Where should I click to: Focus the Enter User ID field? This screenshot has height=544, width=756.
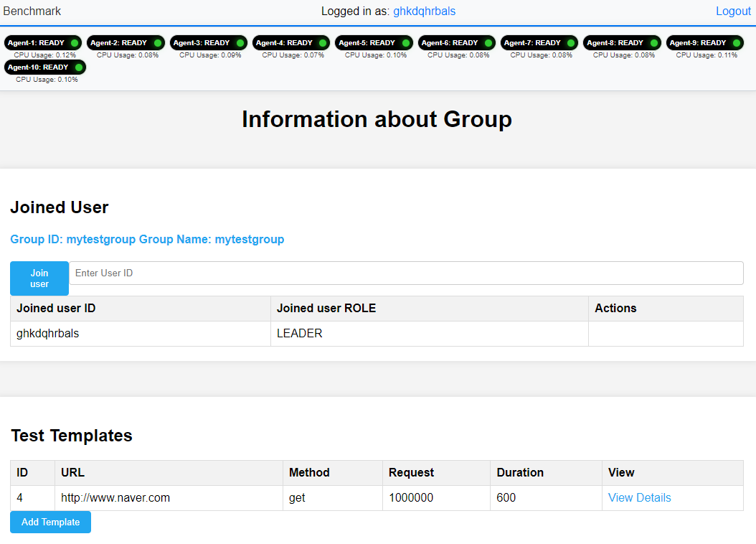pyautogui.click(x=406, y=273)
